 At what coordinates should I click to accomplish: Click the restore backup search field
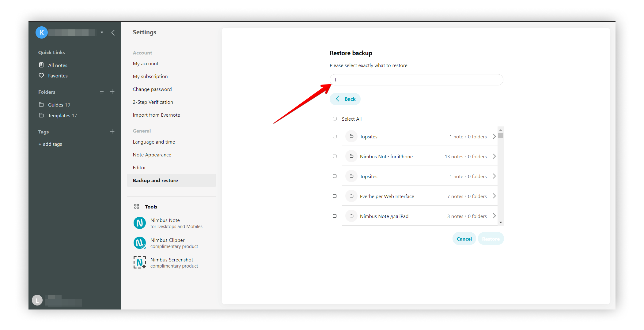[416, 80]
